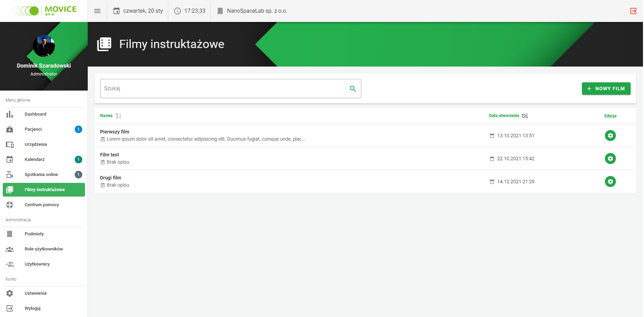Sort by creation date icon
The width and height of the screenshot is (644, 317).
525,116
